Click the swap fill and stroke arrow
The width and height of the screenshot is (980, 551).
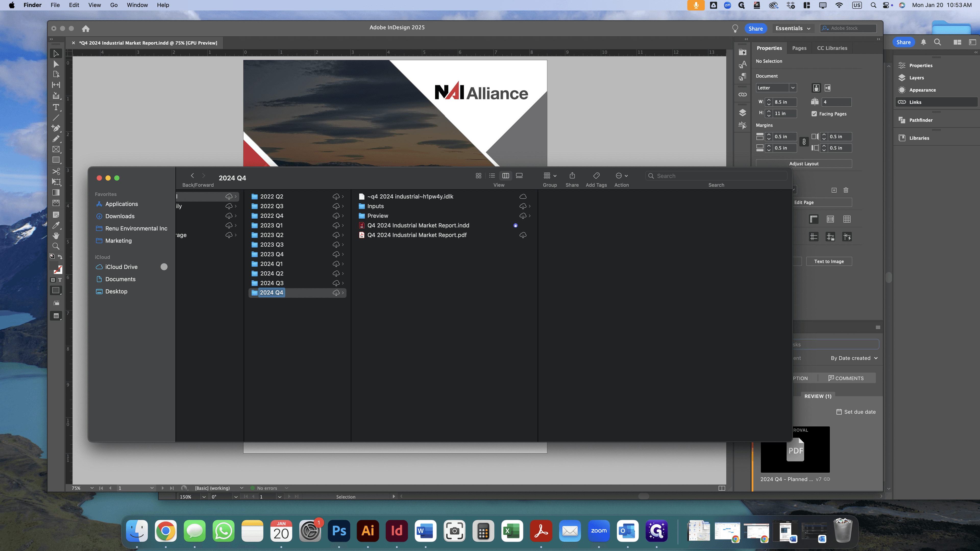(60, 257)
